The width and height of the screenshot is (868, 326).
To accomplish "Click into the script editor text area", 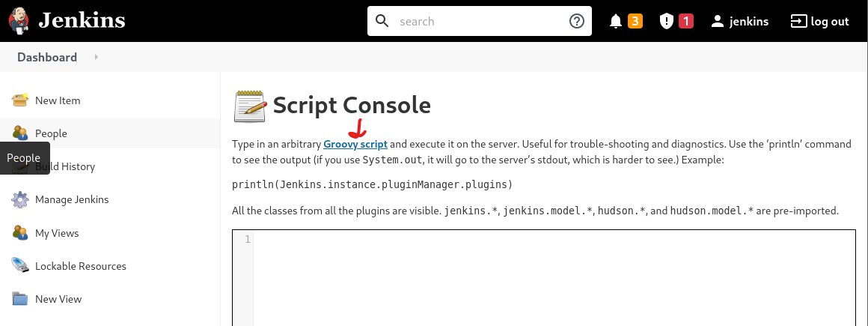I will (x=554, y=277).
